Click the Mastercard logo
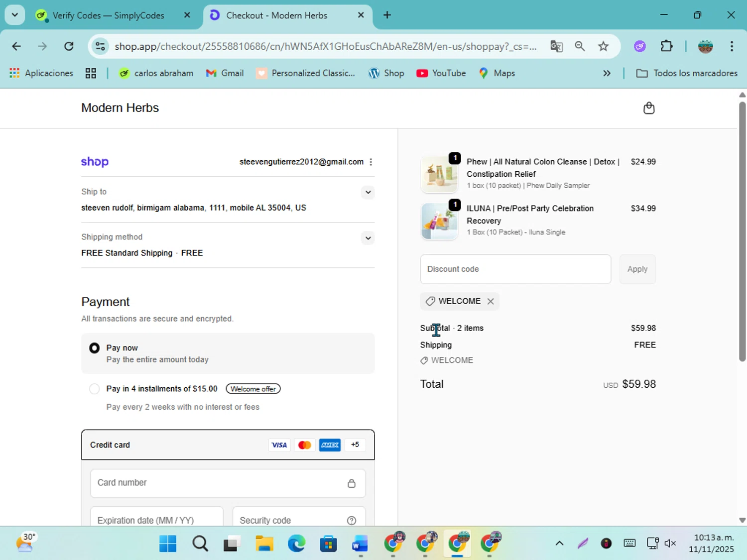Screen dimensions: 747x560 (x=304, y=445)
